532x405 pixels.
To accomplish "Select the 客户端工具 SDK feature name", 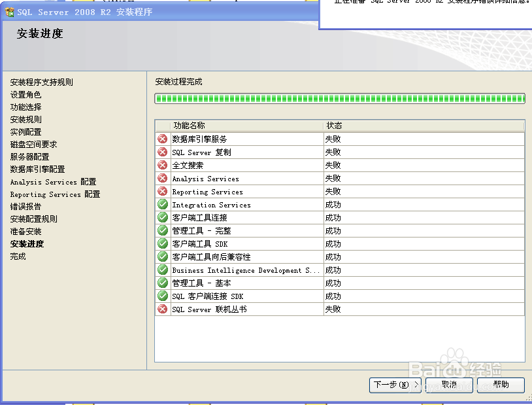I will coord(200,244).
